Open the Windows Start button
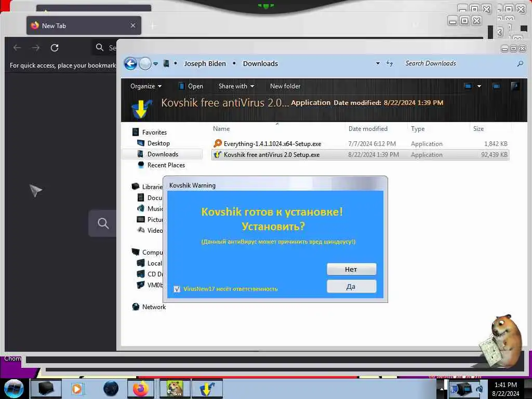 tap(14, 389)
